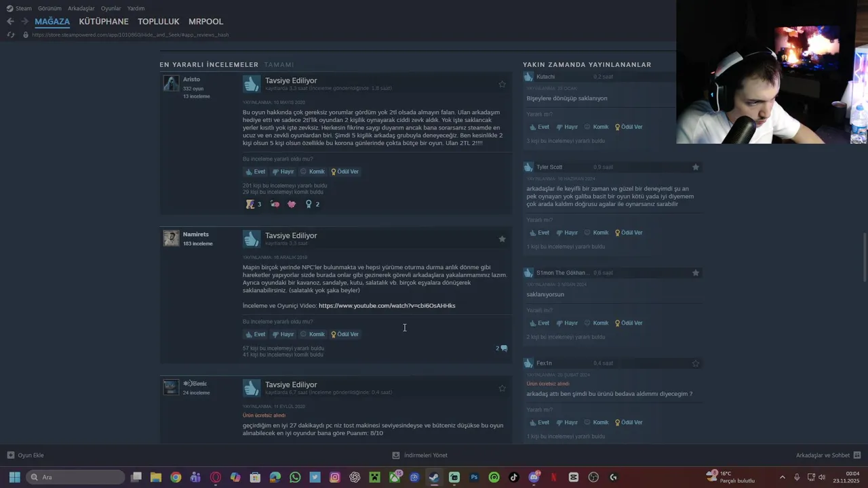Image resolution: width=868 pixels, height=488 pixels.
Task: Open Aristo's profile name link
Action: click(x=191, y=79)
